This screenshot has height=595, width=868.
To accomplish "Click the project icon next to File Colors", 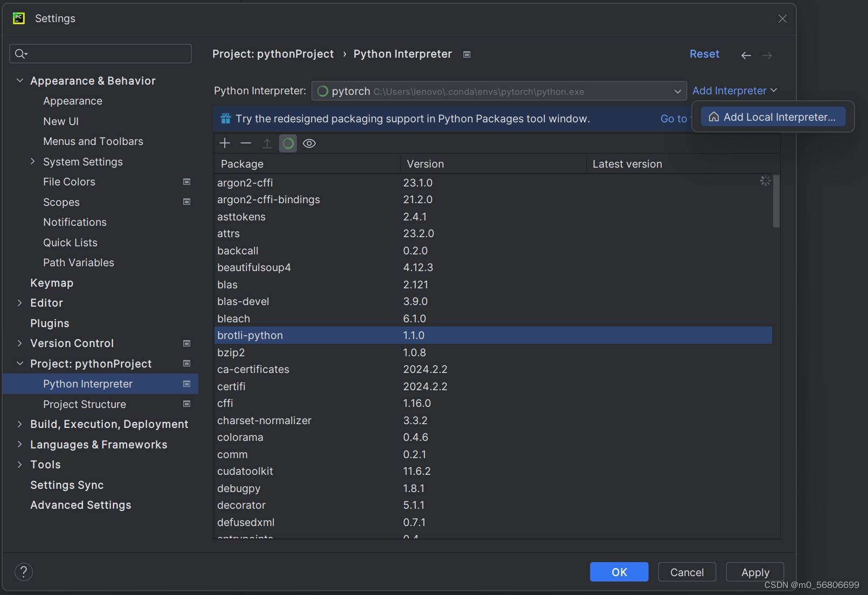I will [187, 182].
